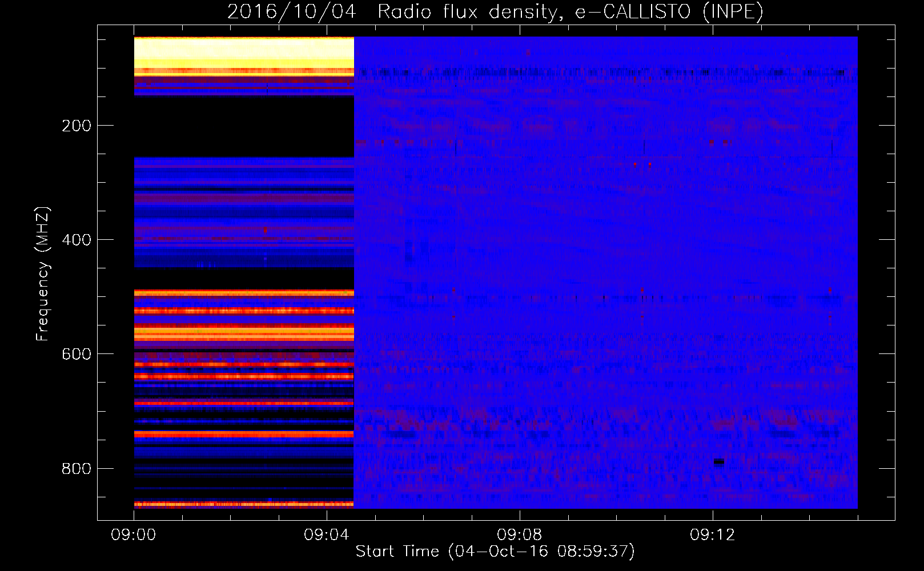Click the 09:04 time tick label
The width and height of the screenshot is (924, 571).
(x=327, y=535)
